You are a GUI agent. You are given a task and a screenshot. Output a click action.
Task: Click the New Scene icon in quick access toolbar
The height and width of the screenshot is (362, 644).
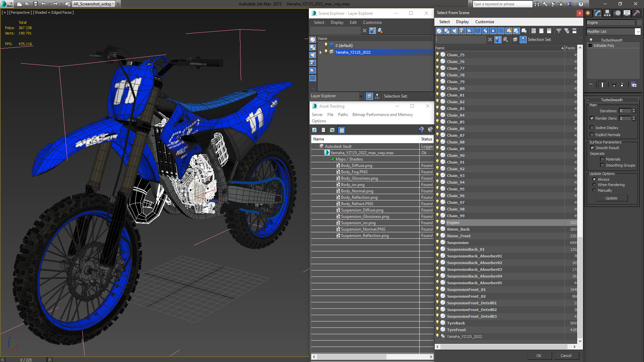(19, 4)
